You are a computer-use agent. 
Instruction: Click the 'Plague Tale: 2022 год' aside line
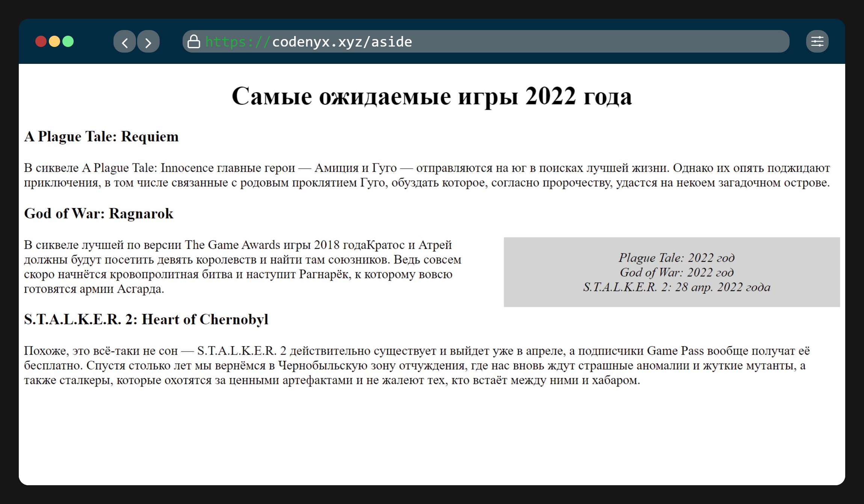pos(677,258)
